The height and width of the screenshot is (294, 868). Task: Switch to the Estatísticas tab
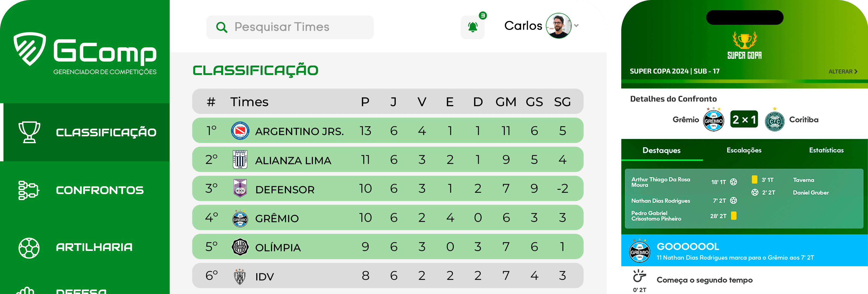(x=826, y=150)
